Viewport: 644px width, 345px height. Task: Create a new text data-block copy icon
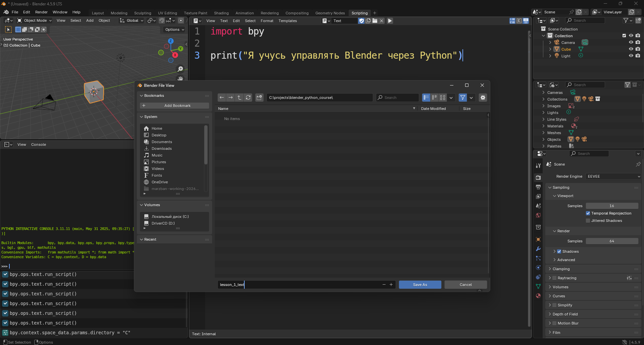point(368,21)
